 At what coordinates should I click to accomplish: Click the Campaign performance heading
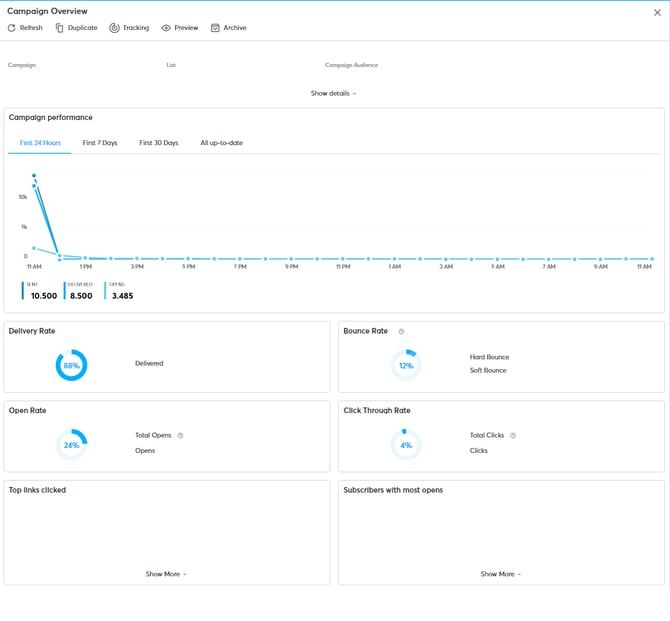tap(50, 118)
